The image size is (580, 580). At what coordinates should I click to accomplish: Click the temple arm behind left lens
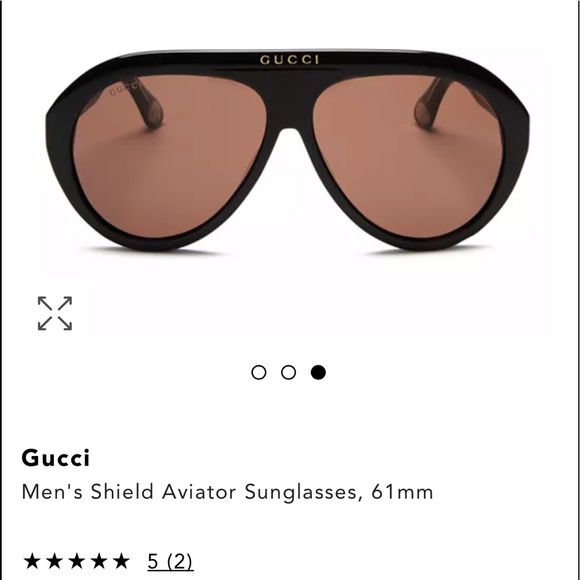click(x=146, y=103)
